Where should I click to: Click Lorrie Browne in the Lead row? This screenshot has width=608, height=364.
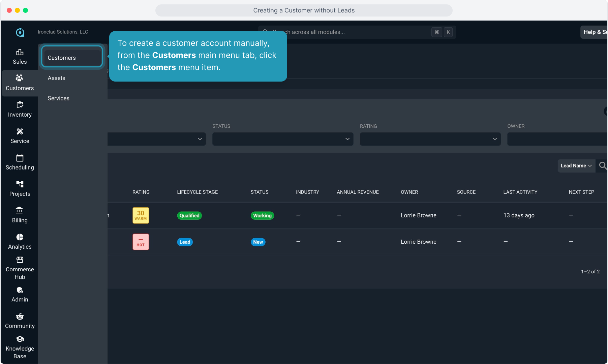pyautogui.click(x=418, y=242)
